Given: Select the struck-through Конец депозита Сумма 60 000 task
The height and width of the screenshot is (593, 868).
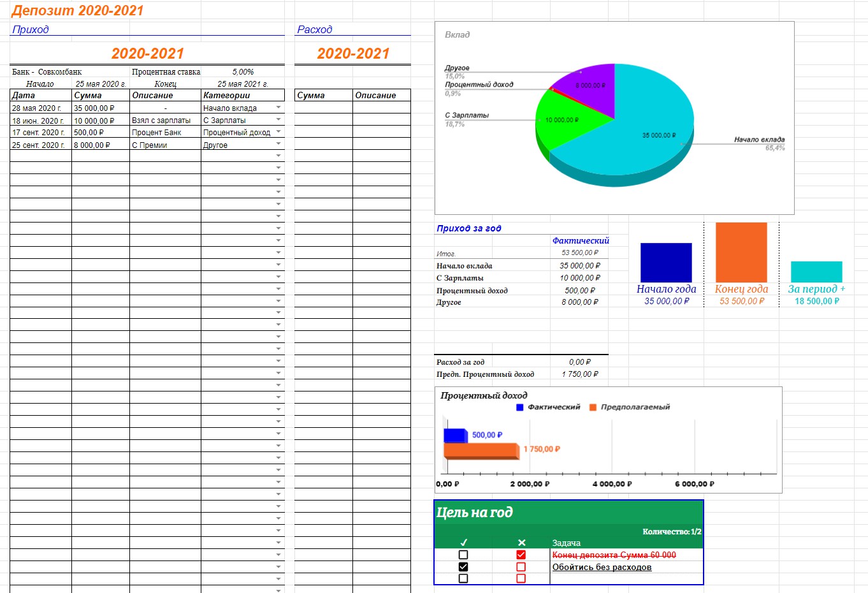Looking at the screenshot, I should [614, 555].
